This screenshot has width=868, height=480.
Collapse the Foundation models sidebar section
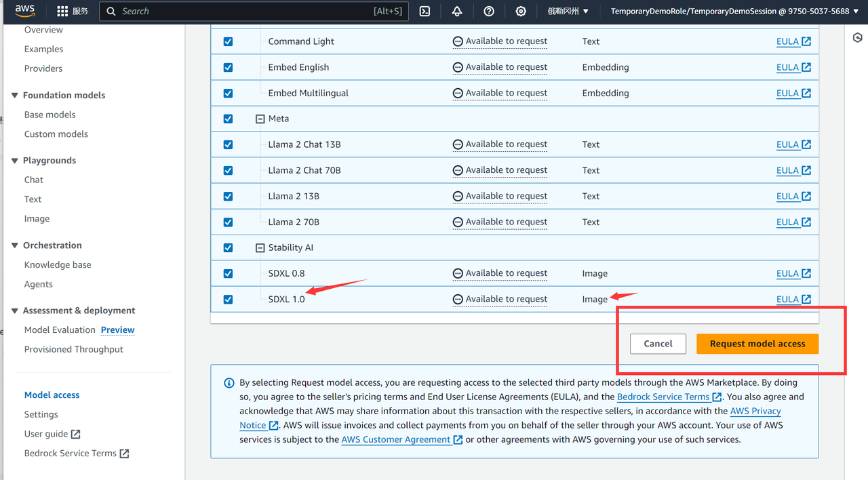pyautogui.click(x=15, y=96)
